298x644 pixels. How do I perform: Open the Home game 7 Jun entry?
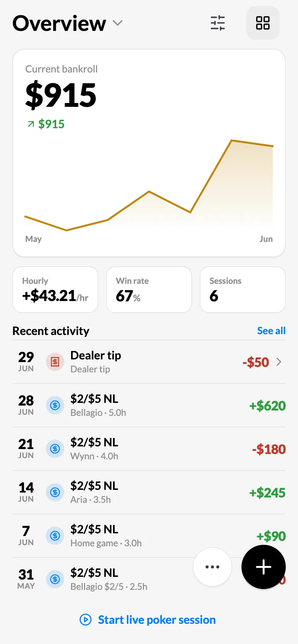149,536
